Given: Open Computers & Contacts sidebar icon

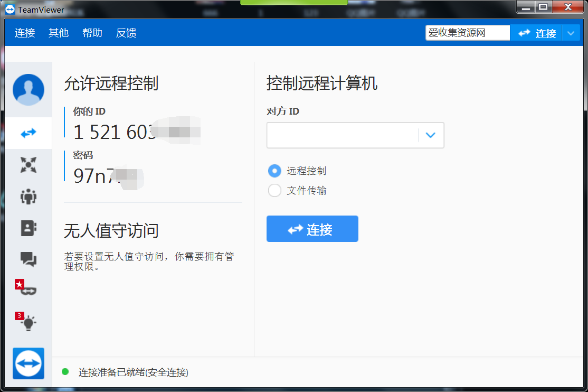Looking at the screenshot, I should coord(29,228).
